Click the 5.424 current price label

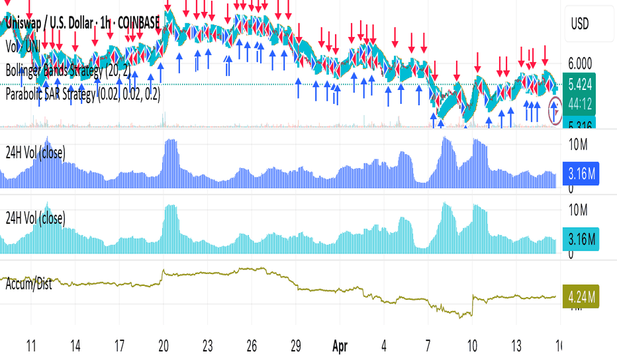click(x=579, y=84)
